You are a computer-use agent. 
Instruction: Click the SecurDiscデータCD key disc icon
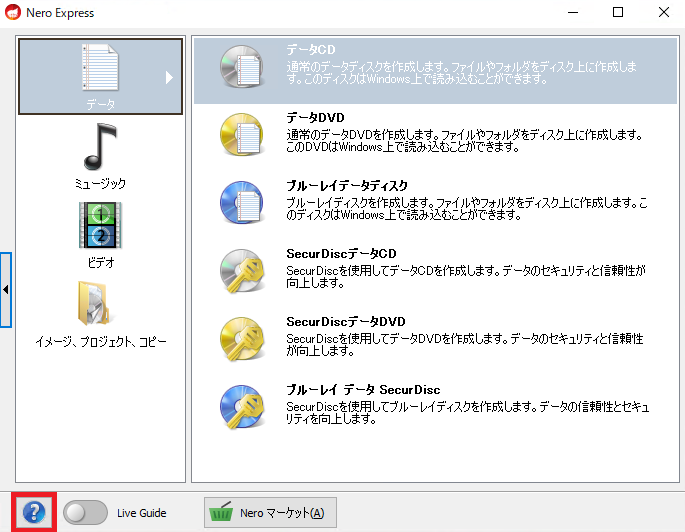click(242, 271)
